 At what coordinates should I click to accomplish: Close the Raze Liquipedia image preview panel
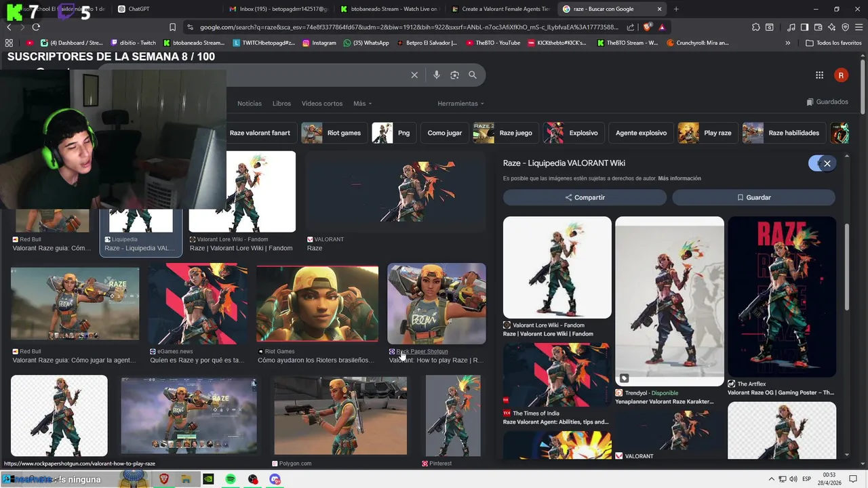827,163
